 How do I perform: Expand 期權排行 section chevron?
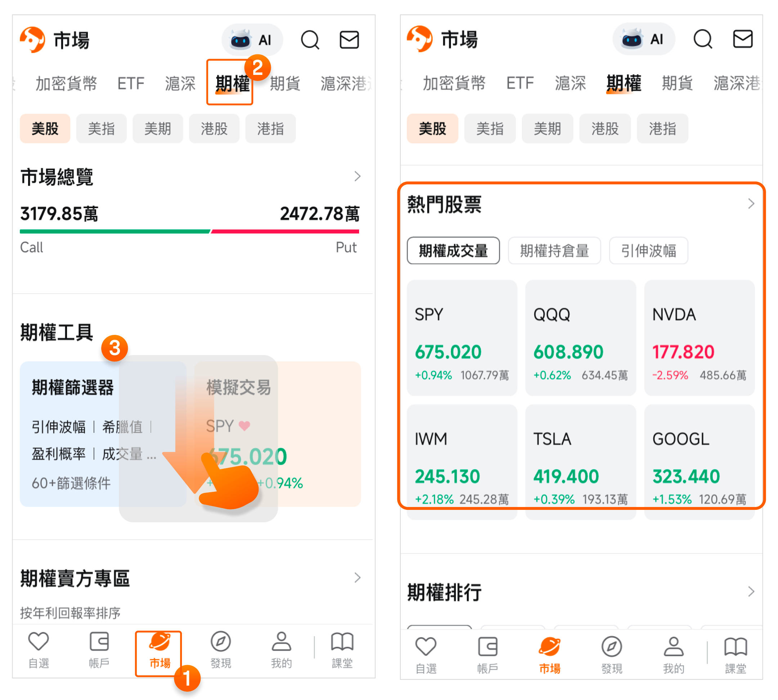[751, 592]
